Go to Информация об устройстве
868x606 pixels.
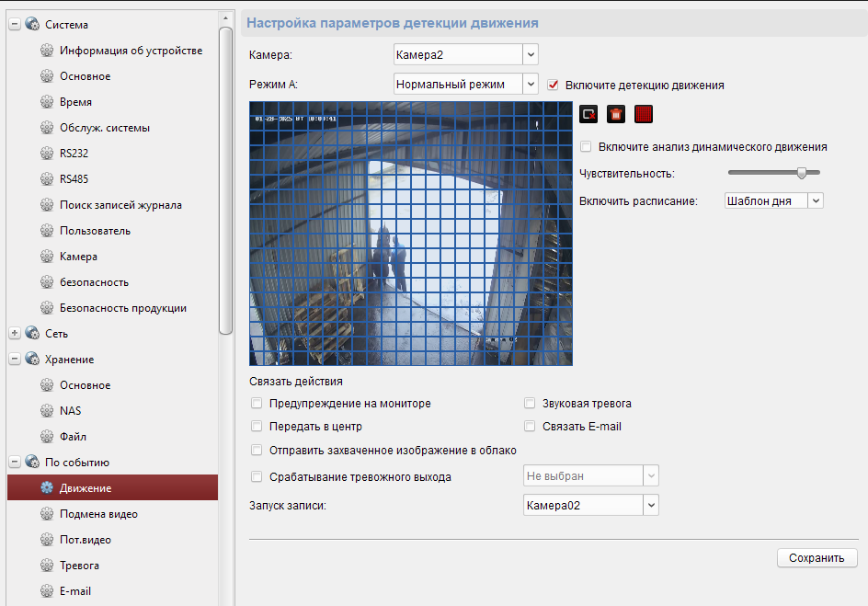(x=131, y=51)
